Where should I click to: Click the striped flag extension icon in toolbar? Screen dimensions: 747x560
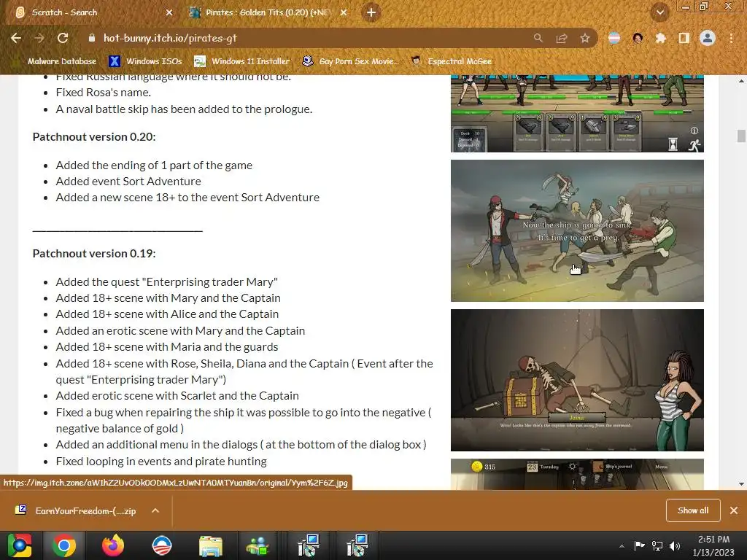[x=614, y=38]
